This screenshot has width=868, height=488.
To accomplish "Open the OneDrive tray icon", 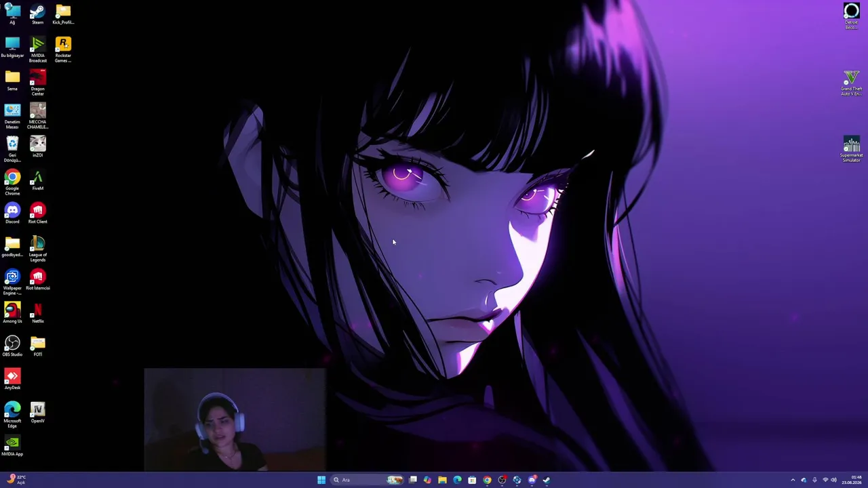I will click(x=804, y=480).
